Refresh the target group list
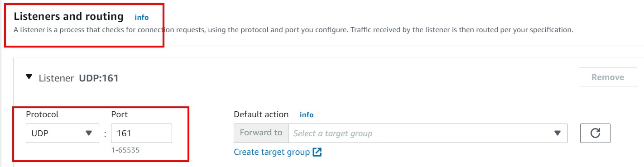 (595, 133)
